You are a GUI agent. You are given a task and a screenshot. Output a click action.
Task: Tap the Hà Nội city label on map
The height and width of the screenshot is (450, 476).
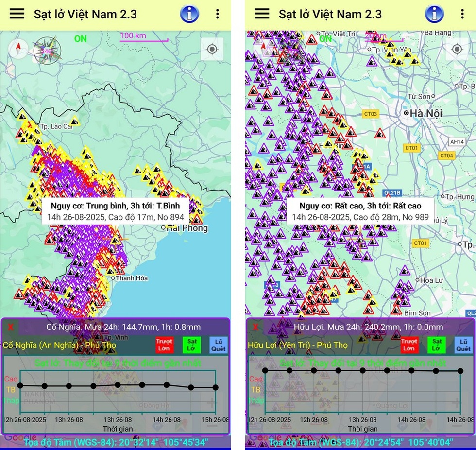425,113
